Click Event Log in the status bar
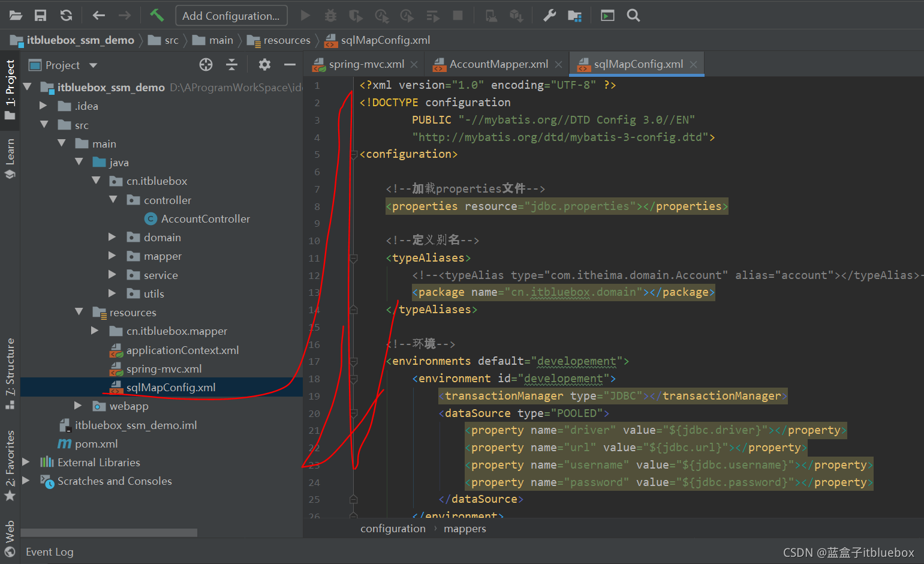 [x=50, y=552]
